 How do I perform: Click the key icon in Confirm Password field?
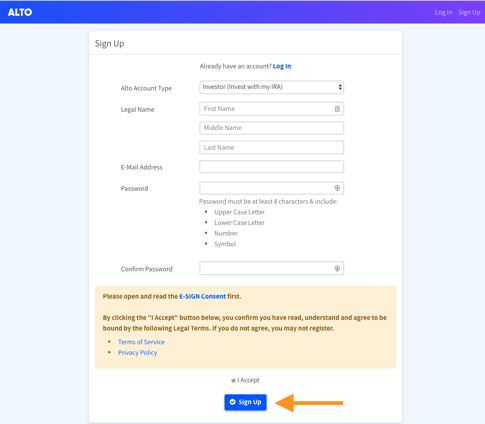(x=337, y=268)
